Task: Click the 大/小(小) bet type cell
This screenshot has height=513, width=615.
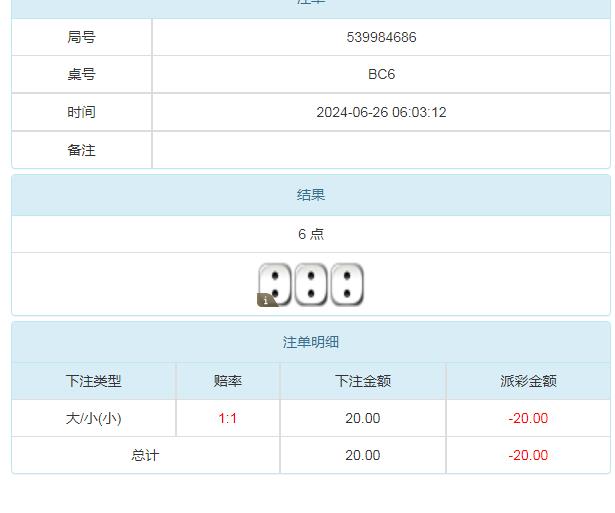Action: tap(94, 418)
